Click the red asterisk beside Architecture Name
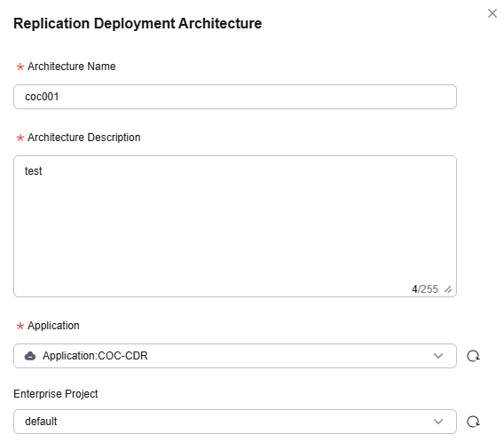 pos(20,67)
